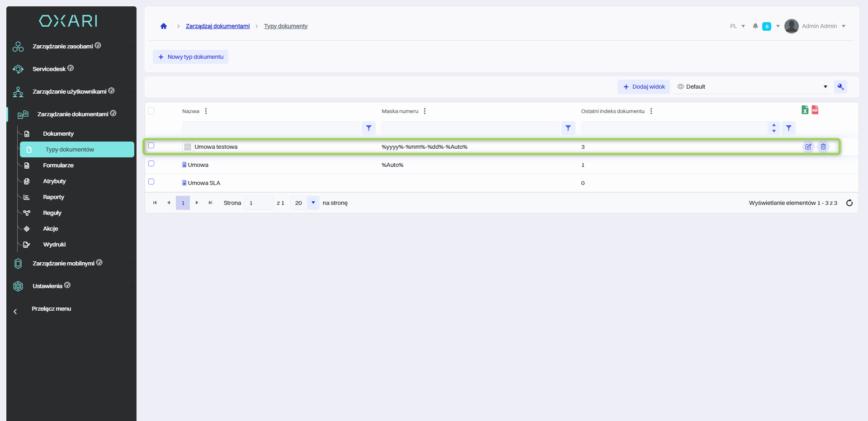Click Nowy typ dokumentu button
Image resolution: width=868 pixels, height=421 pixels.
190,57
